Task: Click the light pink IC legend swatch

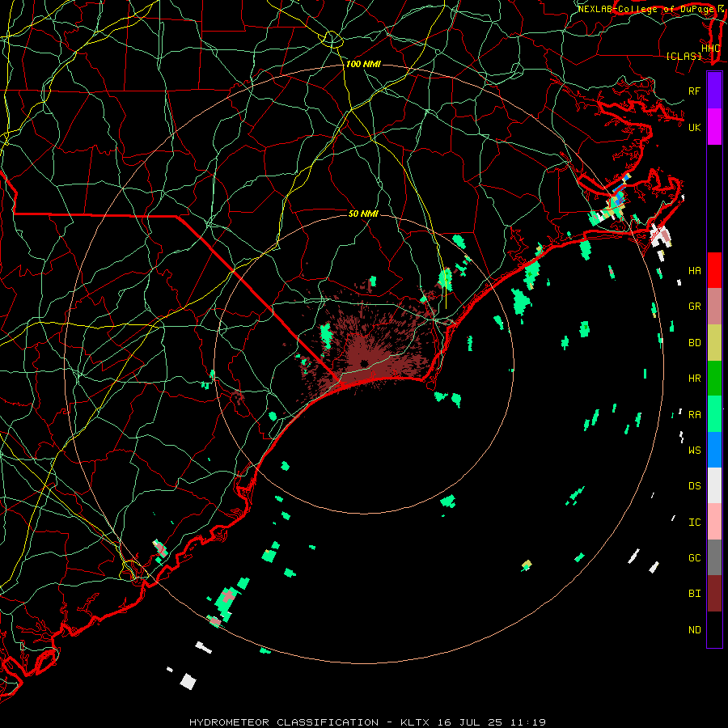Action: point(714,522)
